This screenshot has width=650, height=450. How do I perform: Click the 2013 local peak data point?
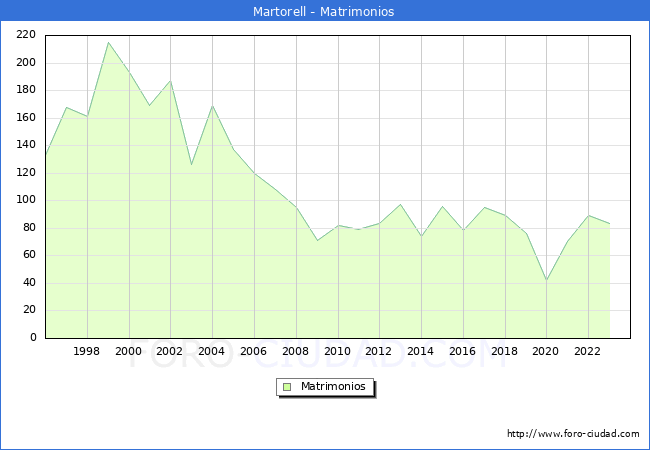[x=400, y=204]
